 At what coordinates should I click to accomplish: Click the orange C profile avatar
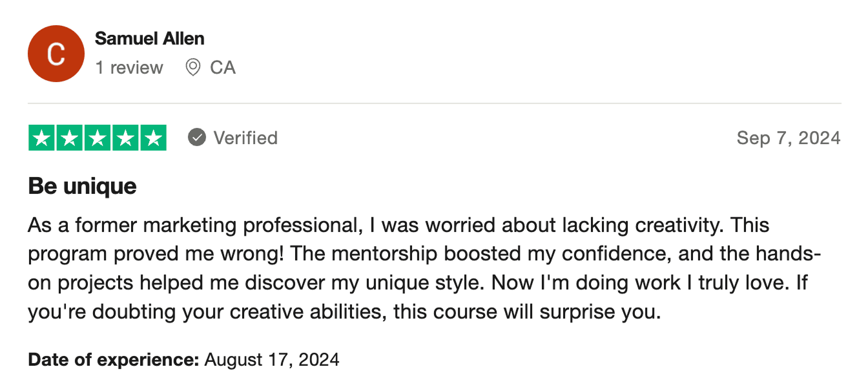click(x=56, y=54)
